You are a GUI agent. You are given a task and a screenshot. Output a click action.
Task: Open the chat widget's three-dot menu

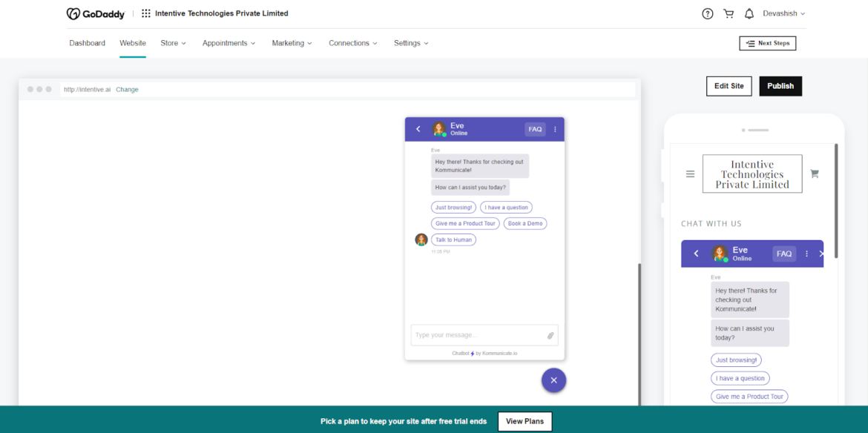pos(554,128)
